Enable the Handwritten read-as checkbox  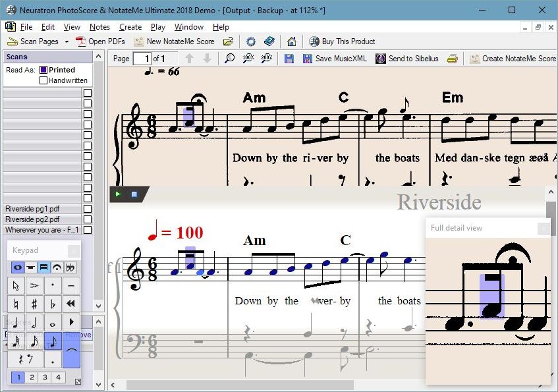[43, 80]
